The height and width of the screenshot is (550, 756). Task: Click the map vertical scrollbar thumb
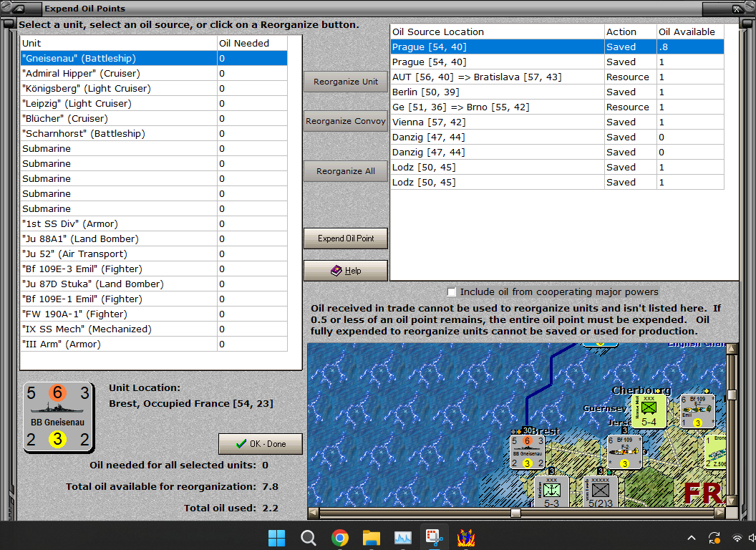[732, 395]
